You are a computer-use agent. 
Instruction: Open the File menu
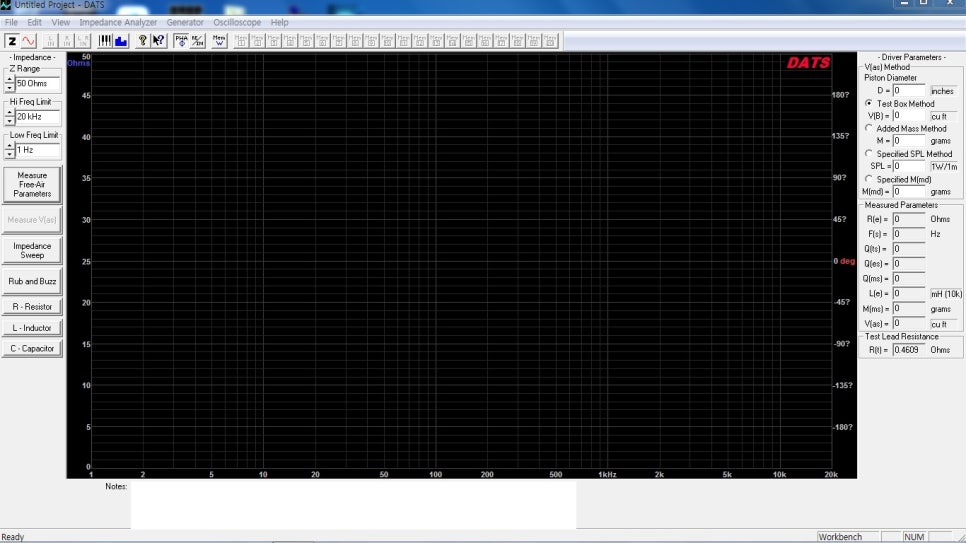coord(11,22)
